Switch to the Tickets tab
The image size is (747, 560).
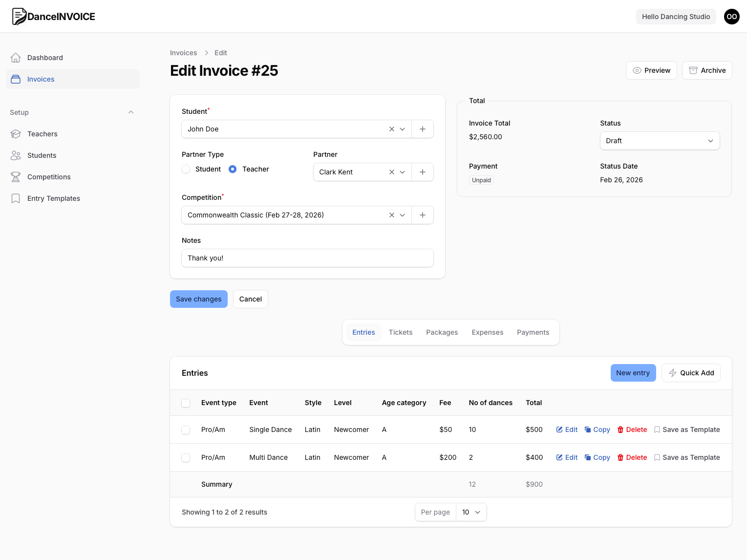400,332
